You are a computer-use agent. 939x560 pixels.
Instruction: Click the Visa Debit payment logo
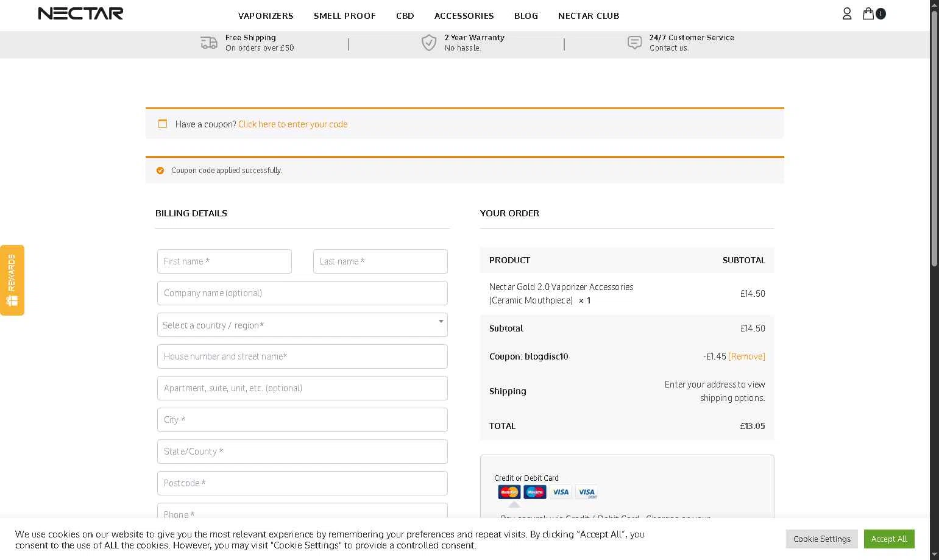(587, 492)
